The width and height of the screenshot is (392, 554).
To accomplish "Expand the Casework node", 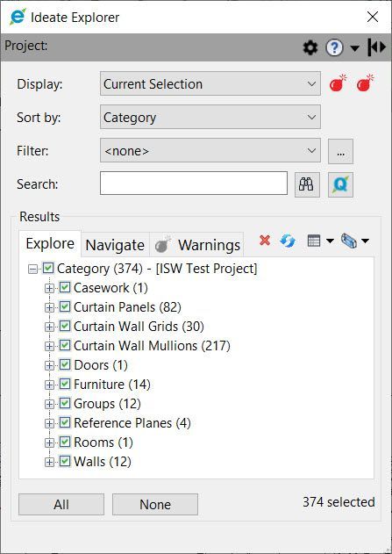I will point(49,288).
